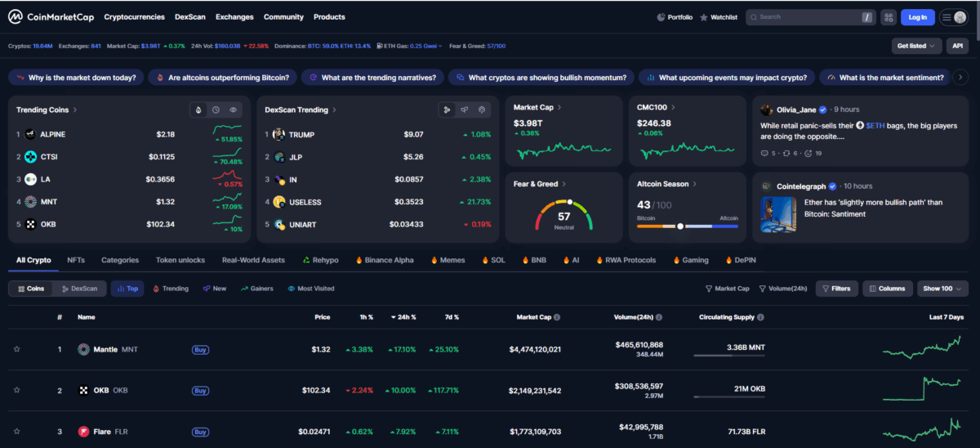Click the OKB logo in table row 2
Image resolution: width=980 pixels, height=448 pixels.
point(83,391)
